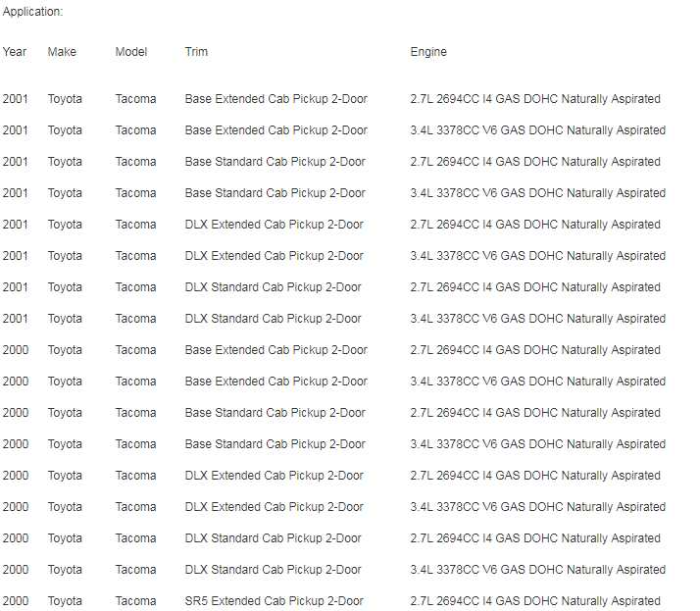Select 2.7L engine of 2000 DLX Standard Cab
This screenshot has height=611, width=700.
click(535, 538)
